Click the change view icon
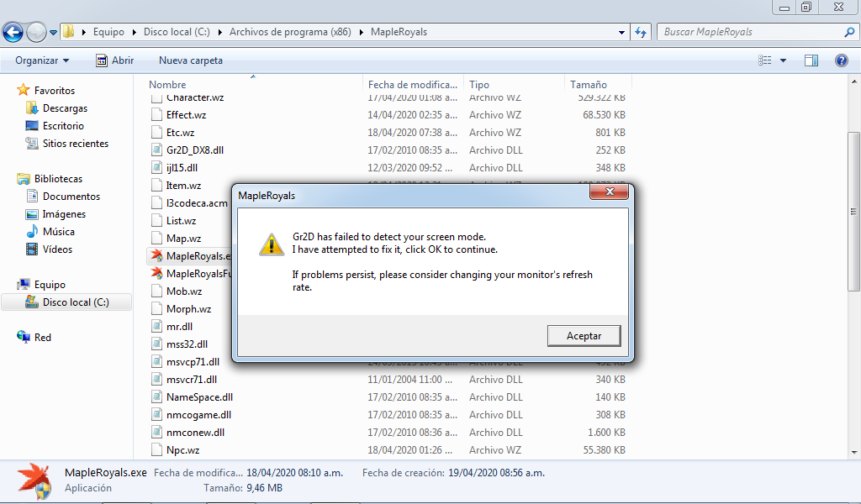Image resolution: width=861 pixels, height=504 pixels. (x=764, y=60)
